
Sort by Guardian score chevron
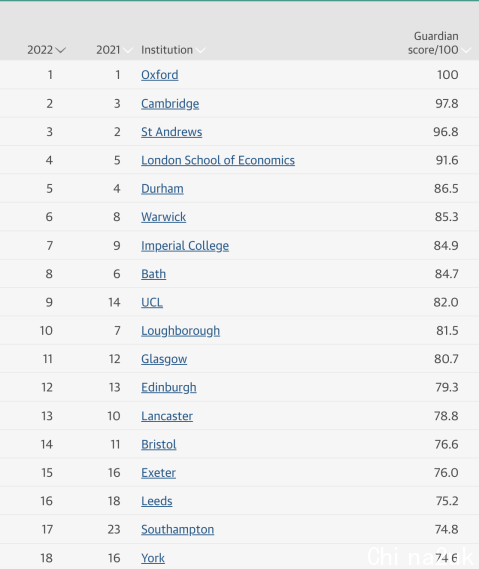pos(466,50)
